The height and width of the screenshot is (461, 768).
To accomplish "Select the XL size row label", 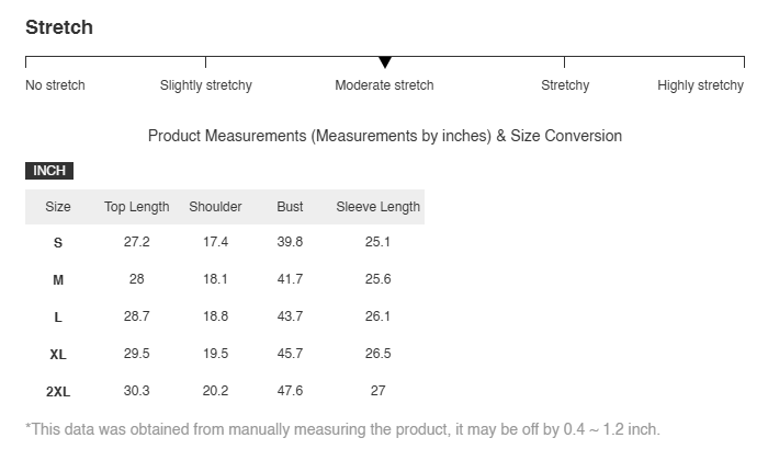I will pos(58,354).
